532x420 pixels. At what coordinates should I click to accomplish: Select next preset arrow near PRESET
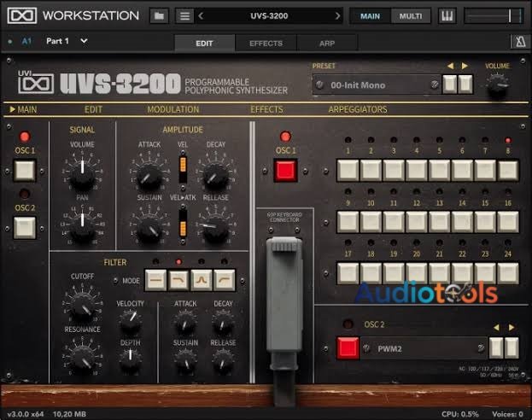pos(465,66)
